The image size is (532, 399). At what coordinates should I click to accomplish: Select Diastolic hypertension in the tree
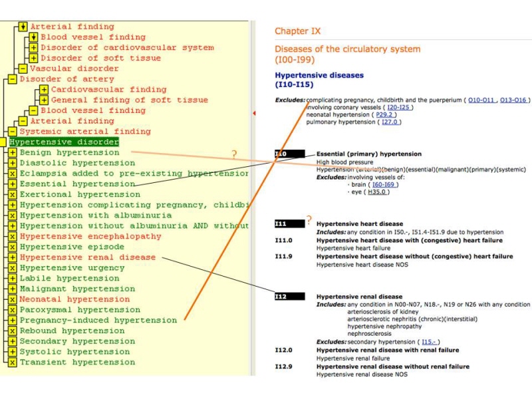[77, 163]
